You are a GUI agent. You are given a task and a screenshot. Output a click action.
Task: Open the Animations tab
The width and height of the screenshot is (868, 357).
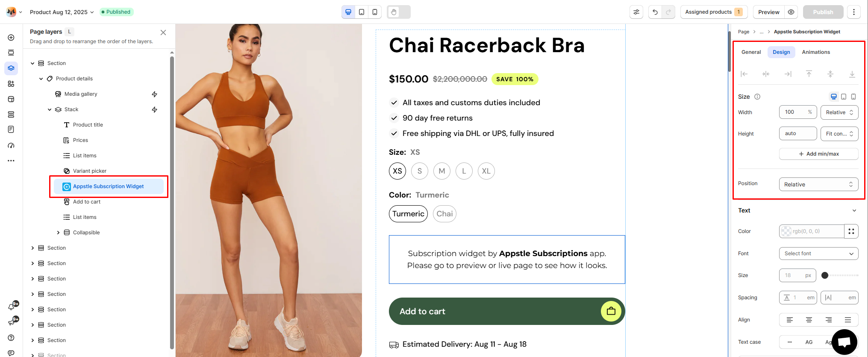(x=816, y=52)
